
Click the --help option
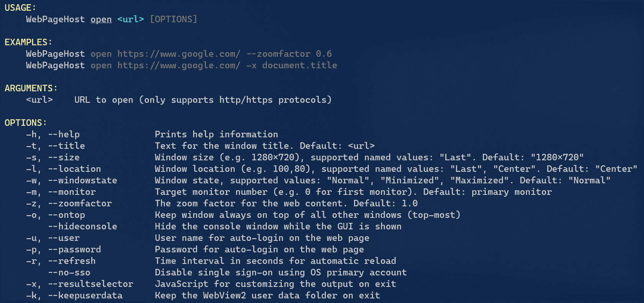pyautogui.click(x=64, y=134)
